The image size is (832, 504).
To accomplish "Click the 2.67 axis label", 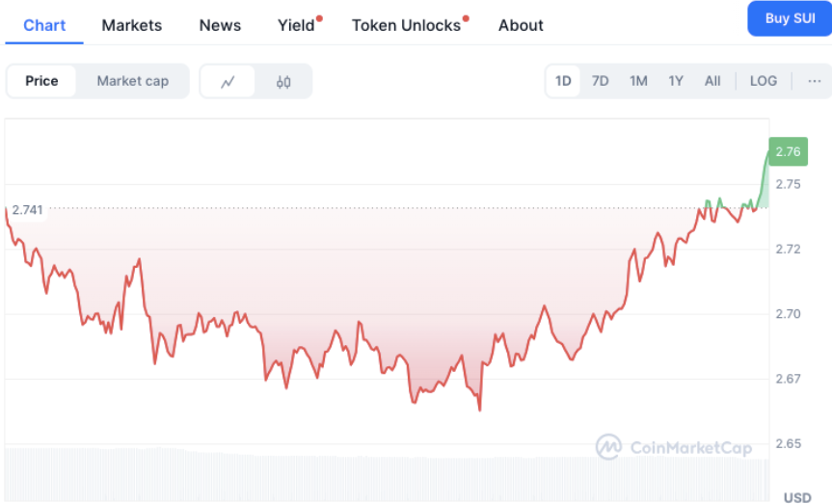I will coord(788,379).
